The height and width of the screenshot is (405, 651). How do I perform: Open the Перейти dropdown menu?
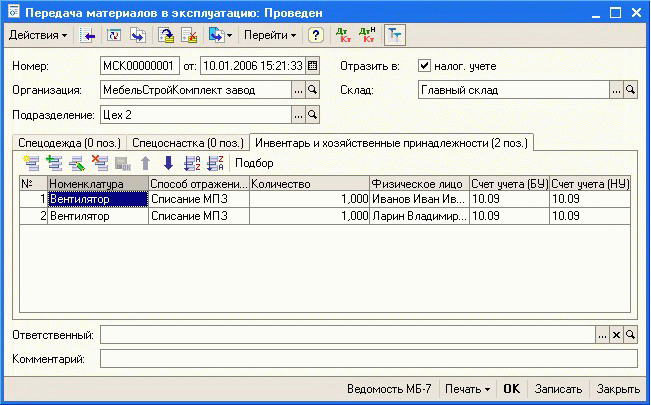coord(271,35)
